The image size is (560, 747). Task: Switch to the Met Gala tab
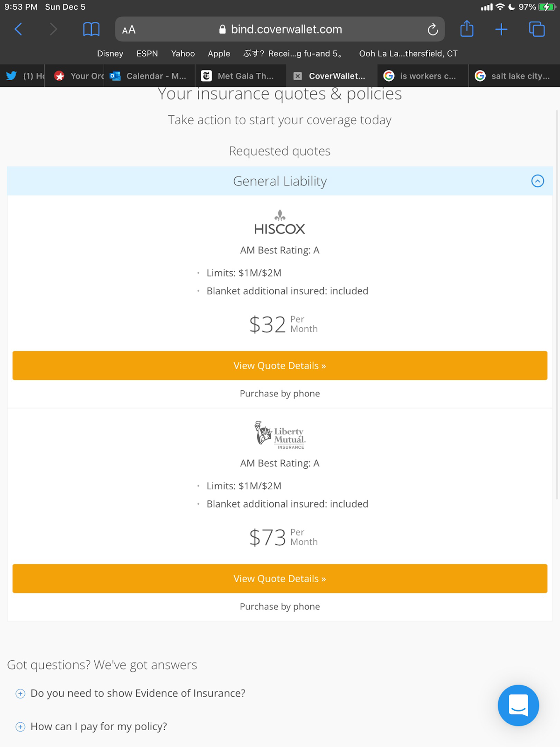[239, 76]
